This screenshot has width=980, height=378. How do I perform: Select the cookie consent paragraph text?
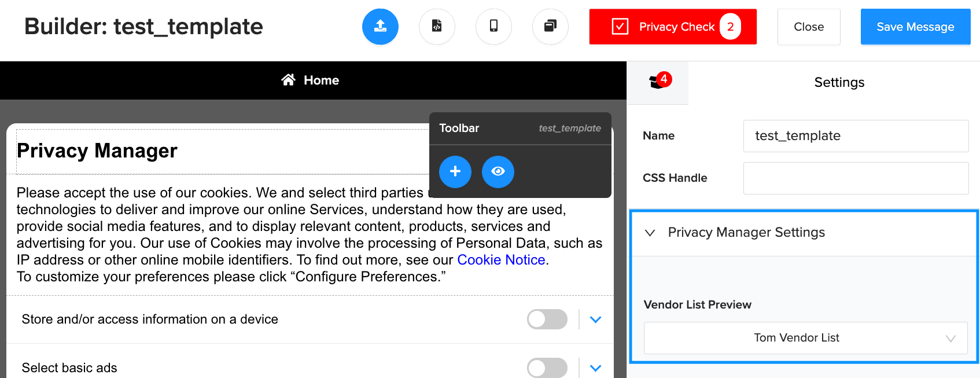click(310, 234)
